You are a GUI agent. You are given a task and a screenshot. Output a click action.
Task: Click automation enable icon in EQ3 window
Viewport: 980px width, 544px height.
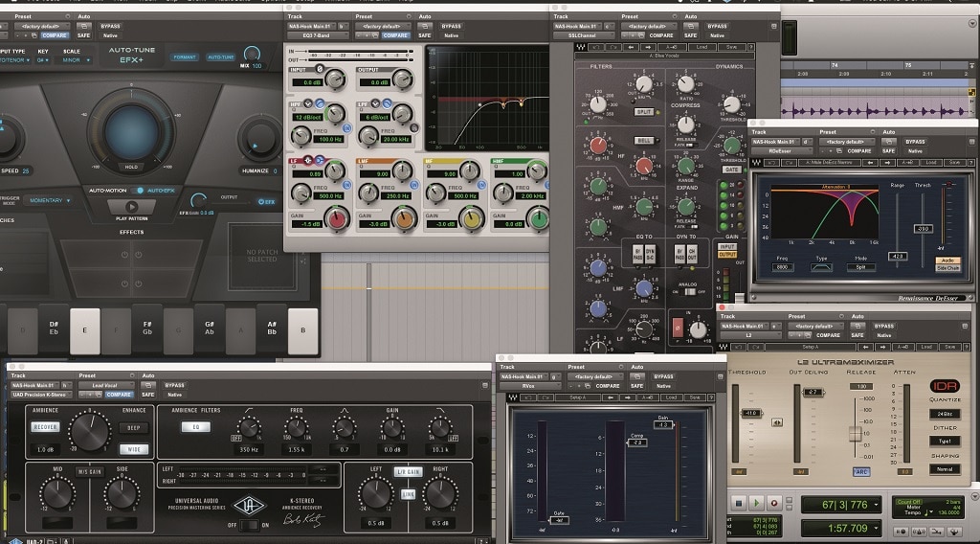425,26
